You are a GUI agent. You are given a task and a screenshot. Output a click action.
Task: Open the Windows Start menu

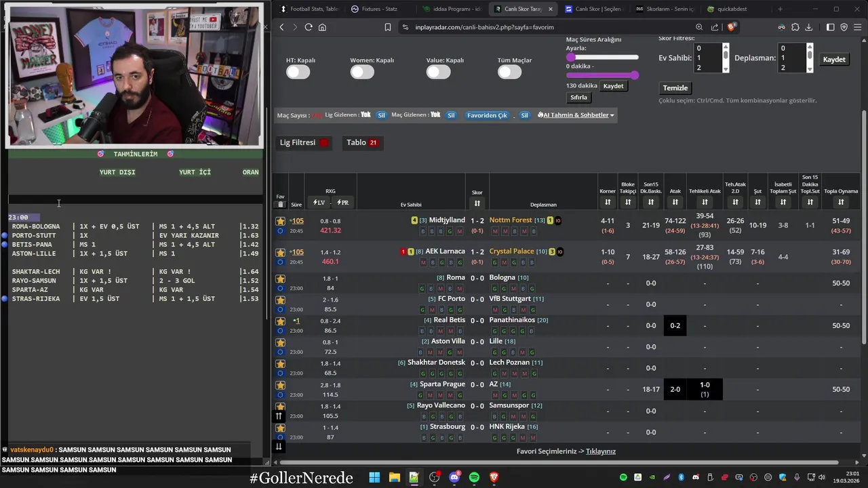[x=374, y=477]
